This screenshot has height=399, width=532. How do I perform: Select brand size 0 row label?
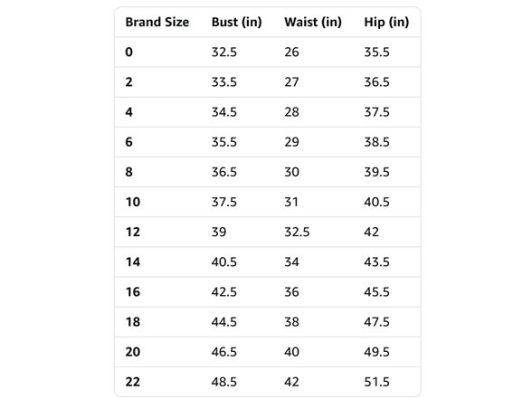(128, 52)
